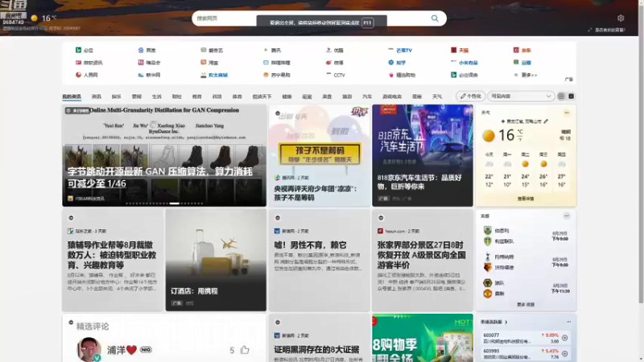This screenshot has width=644, height=362.
Task: Open the 芒果TV quick link
Action: click(x=400, y=50)
